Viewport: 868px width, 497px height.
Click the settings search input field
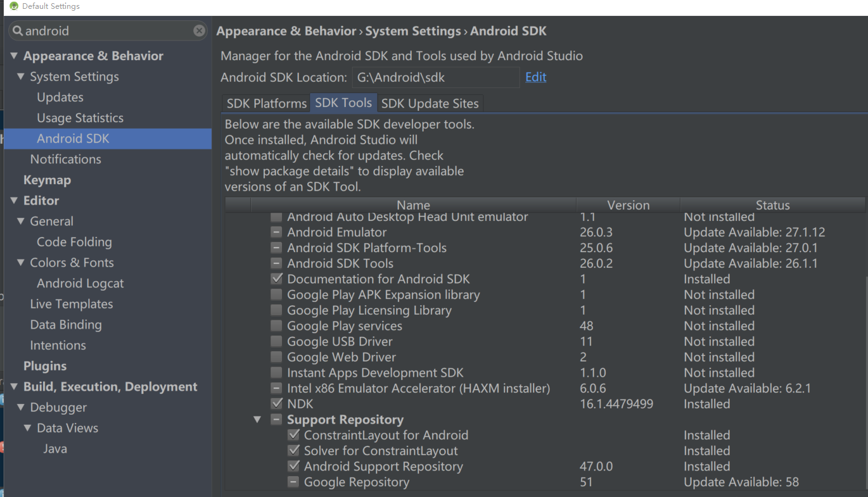(x=108, y=30)
